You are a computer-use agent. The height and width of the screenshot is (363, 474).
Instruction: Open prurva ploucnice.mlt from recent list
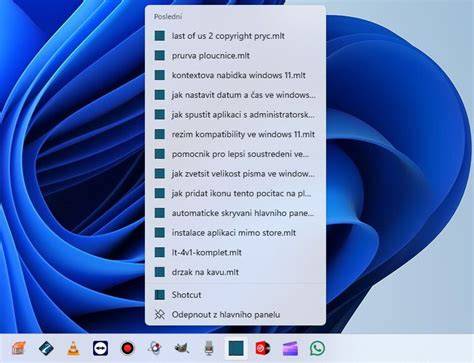click(x=235, y=55)
